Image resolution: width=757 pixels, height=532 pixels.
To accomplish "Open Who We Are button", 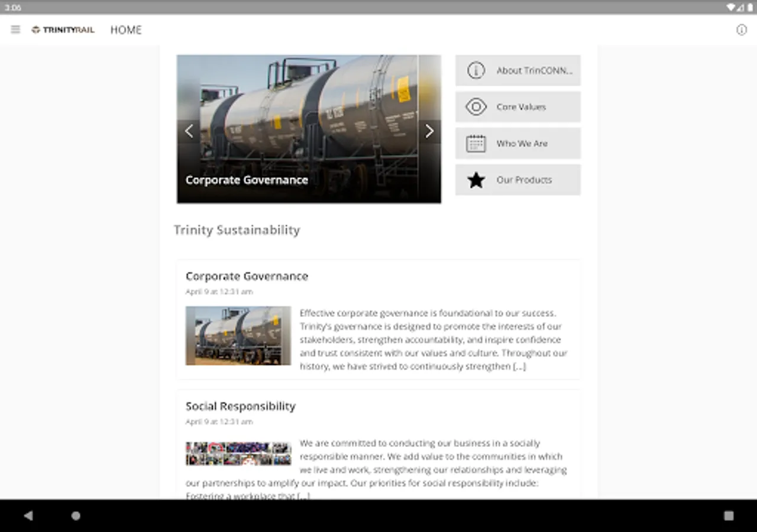I will pos(518,144).
